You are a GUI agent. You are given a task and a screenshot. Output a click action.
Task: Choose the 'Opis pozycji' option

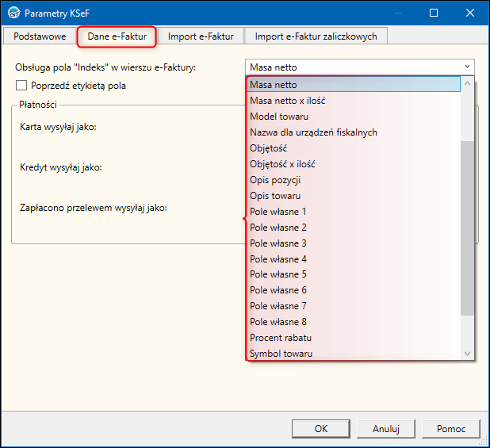[x=354, y=180]
